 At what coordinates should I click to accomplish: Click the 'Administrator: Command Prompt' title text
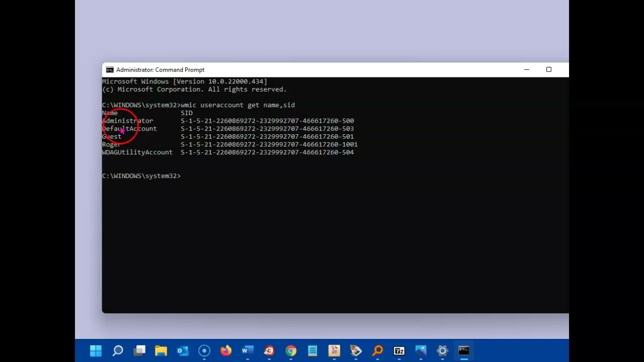[x=160, y=70]
